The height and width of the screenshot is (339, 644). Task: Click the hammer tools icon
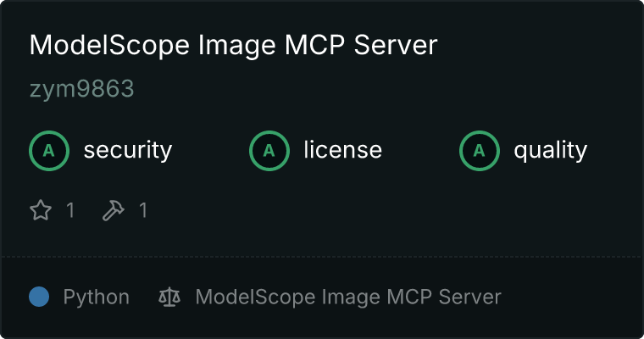[x=114, y=210]
